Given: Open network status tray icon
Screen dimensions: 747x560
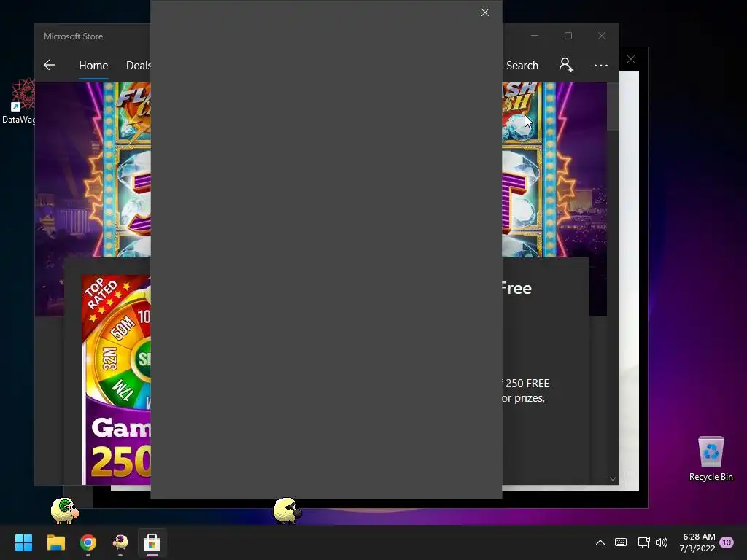Looking at the screenshot, I should (x=643, y=542).
